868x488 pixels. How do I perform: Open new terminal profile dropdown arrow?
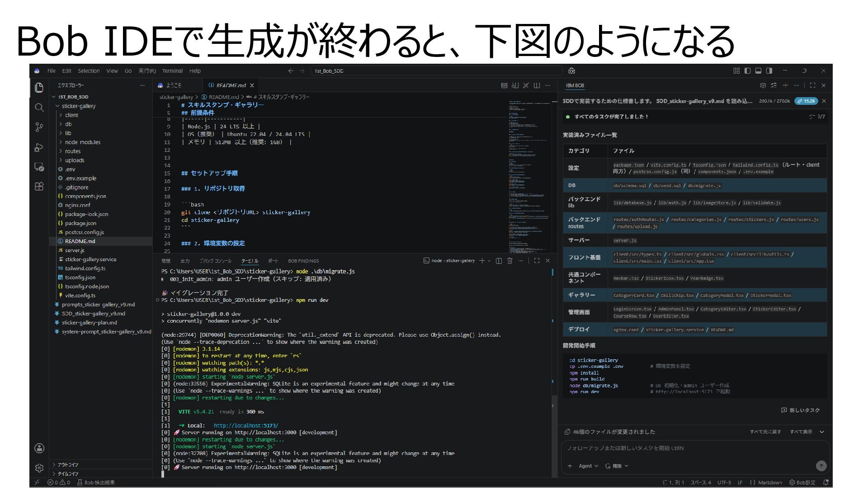pyautogui.click(x=489, y=261)
